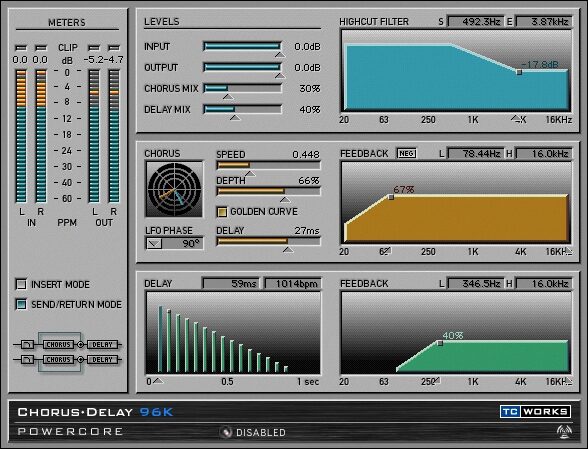This screenshot has width=588, height=449.
Task: Click chorus feedback high-cut marker at 16KHz
Action: pos(568,251)
